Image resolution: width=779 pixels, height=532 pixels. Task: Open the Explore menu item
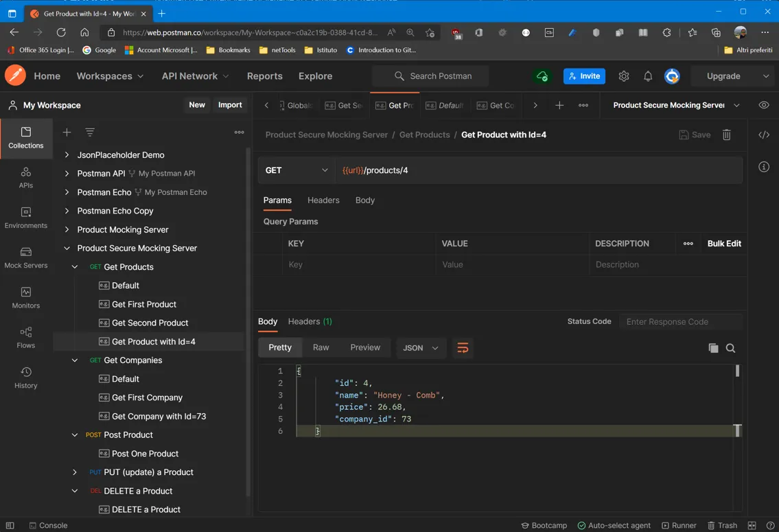coord(315,76)
